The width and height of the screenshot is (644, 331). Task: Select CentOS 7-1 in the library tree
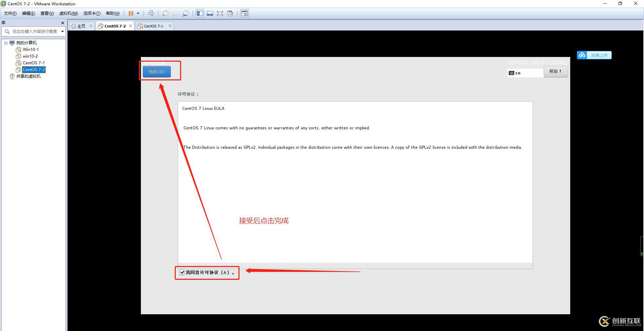[34, 63]
